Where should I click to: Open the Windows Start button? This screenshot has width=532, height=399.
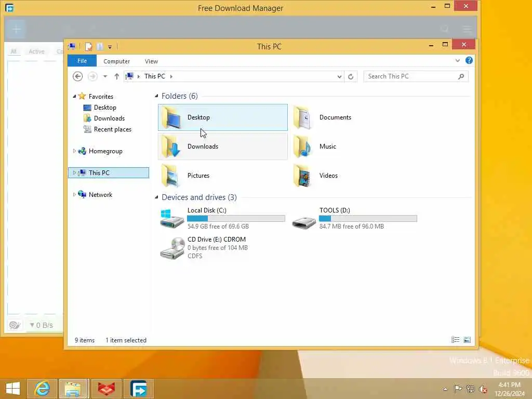click(13, 389)
